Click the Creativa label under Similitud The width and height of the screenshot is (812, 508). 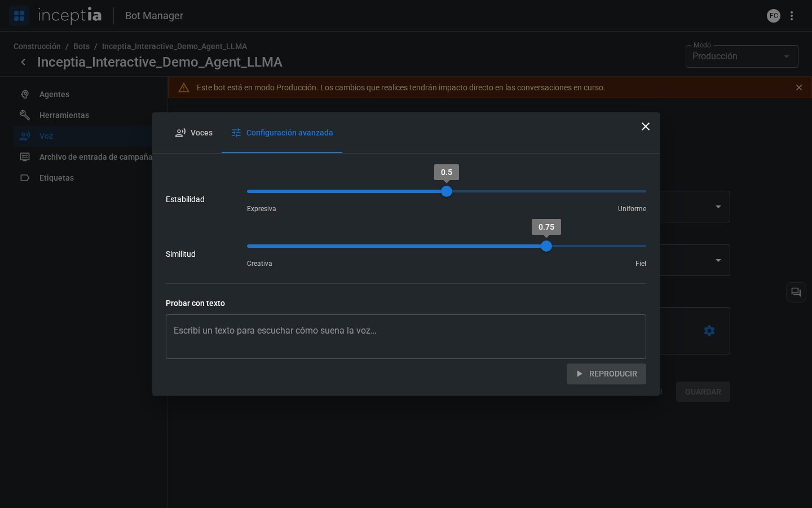point(259,264)
